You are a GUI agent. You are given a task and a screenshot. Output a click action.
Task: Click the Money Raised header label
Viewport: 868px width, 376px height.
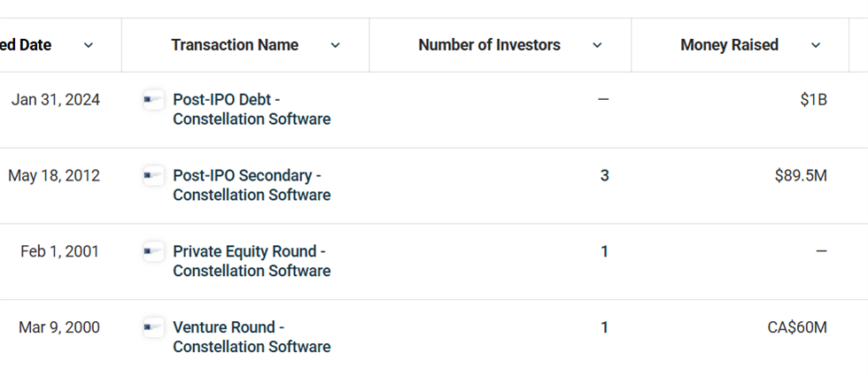[729, 45]
